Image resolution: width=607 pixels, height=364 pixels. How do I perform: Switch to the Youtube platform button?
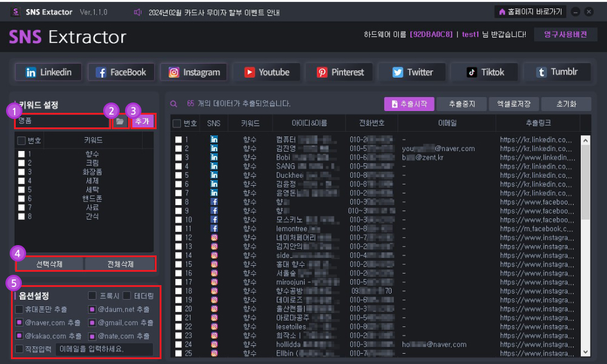266,72
